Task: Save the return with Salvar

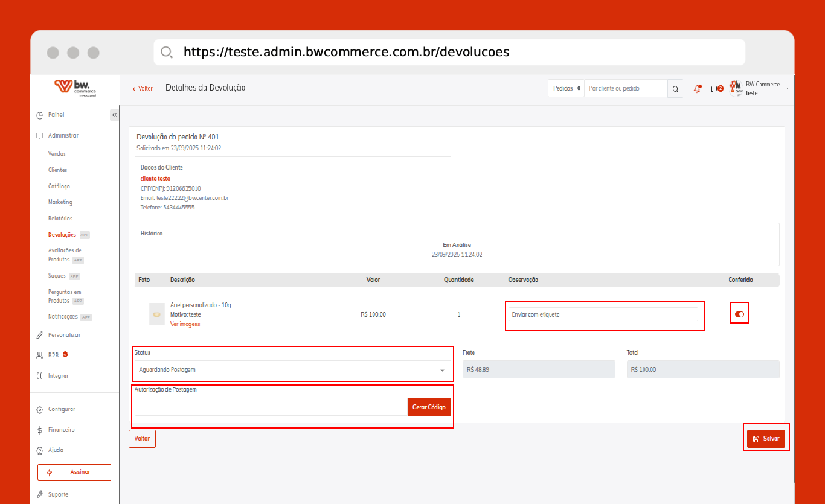Action: (766, 439)
